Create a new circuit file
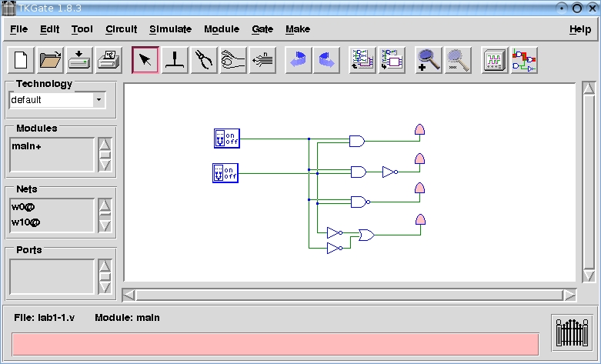The height and width of the screenshot is (364, 601). 21,60
